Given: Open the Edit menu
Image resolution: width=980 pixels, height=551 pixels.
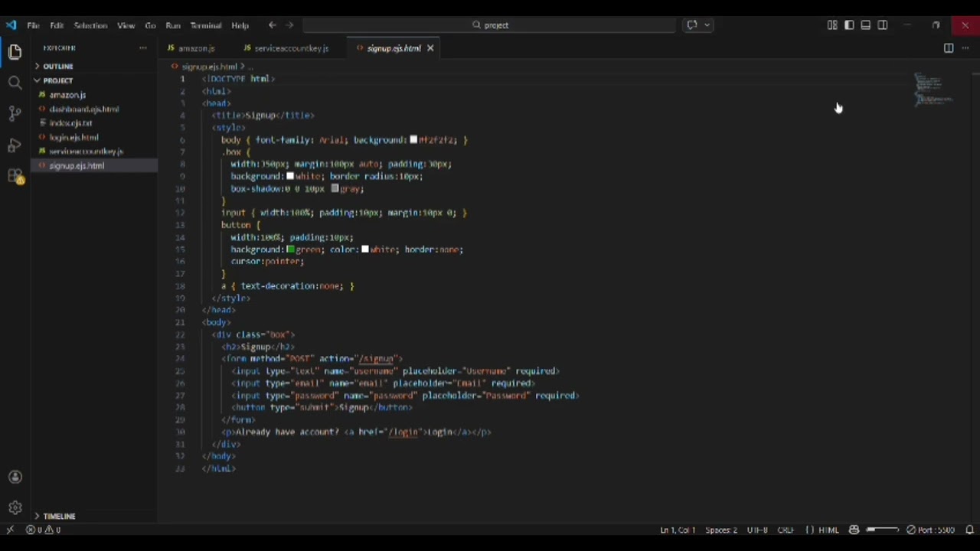Looking at the screenshot, I should point(57,25).
